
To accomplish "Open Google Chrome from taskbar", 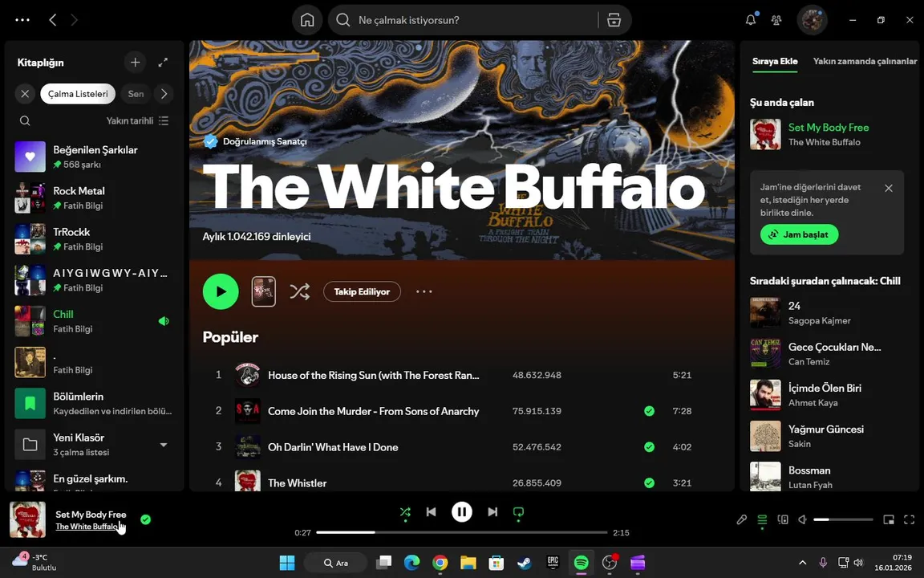I will (440, 563).
